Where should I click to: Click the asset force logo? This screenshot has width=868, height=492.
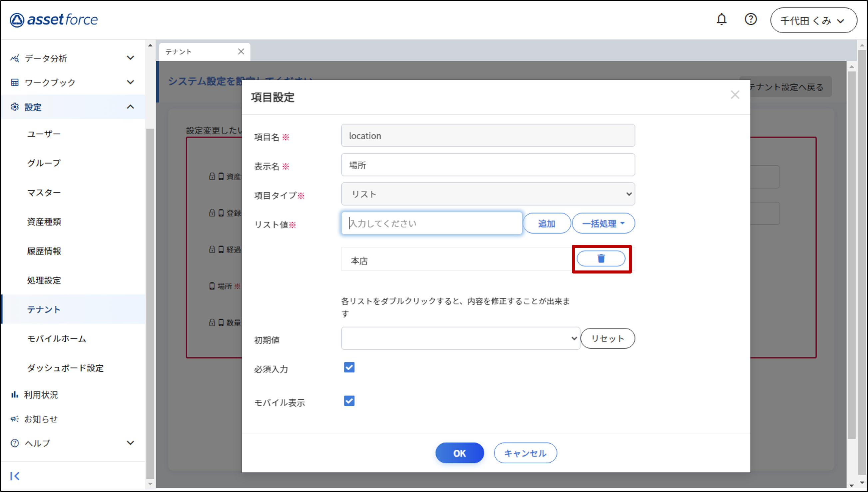[54, 20]
